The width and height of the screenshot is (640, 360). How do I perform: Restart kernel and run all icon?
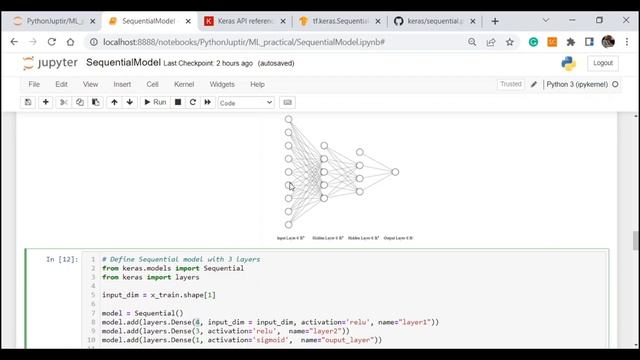pyautogui.click(x=208, y=102)
